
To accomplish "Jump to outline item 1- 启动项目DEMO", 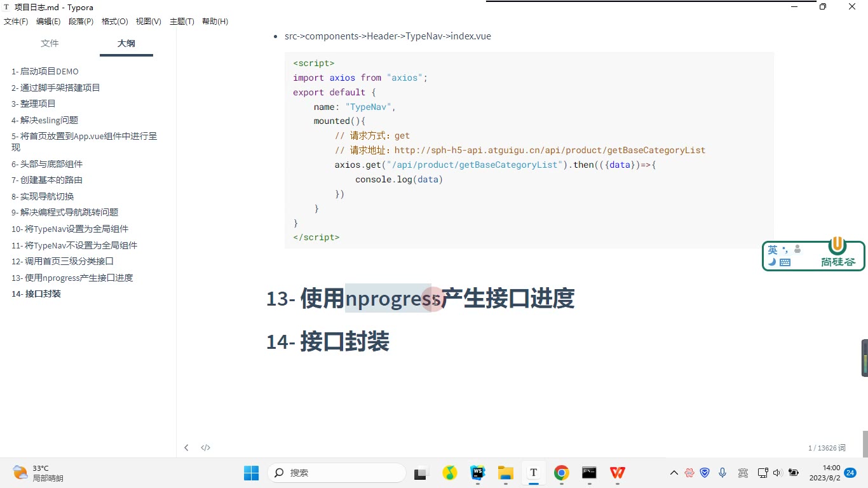I will 45,71.
